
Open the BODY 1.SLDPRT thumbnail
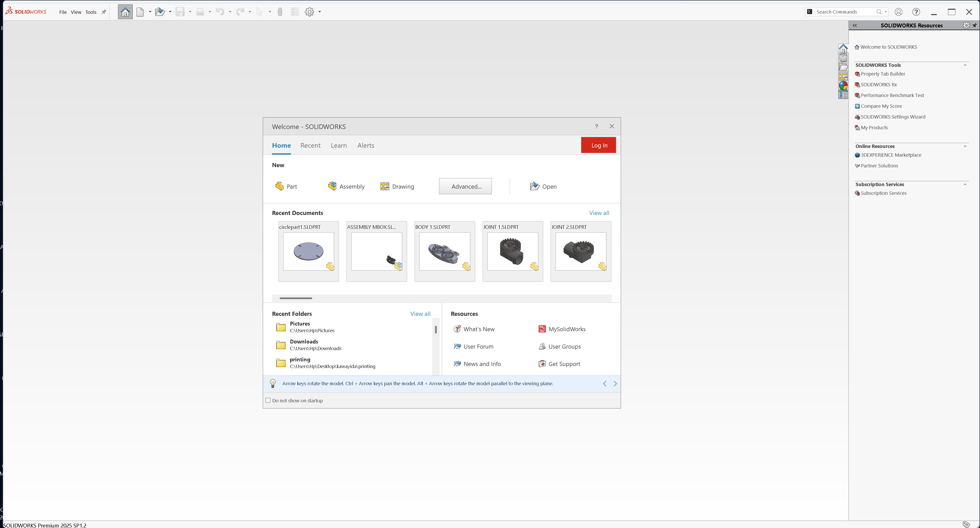[x=444, y=251]
